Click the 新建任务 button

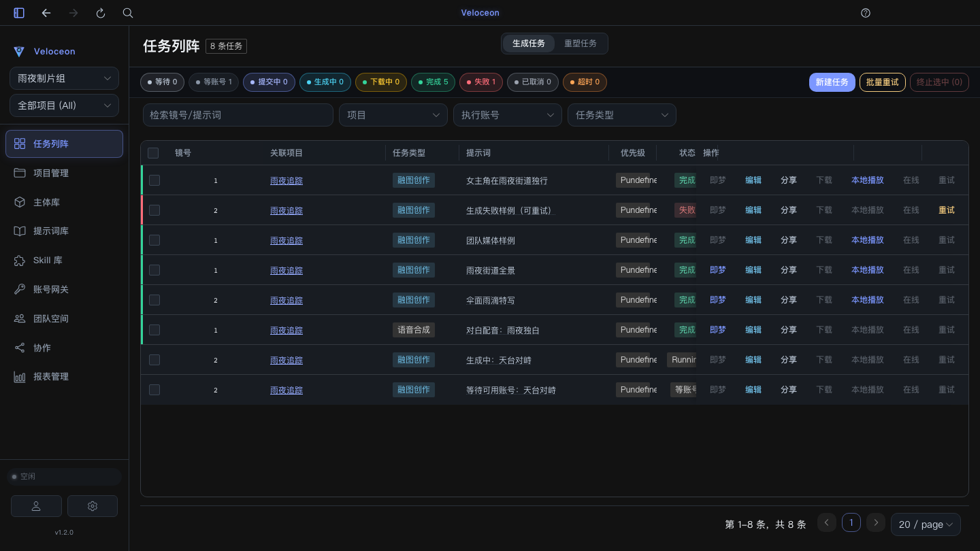coord(832,82)
